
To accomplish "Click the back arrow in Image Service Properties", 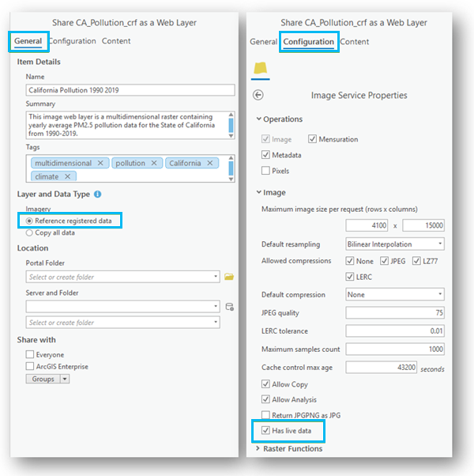I will pos(258,96).
